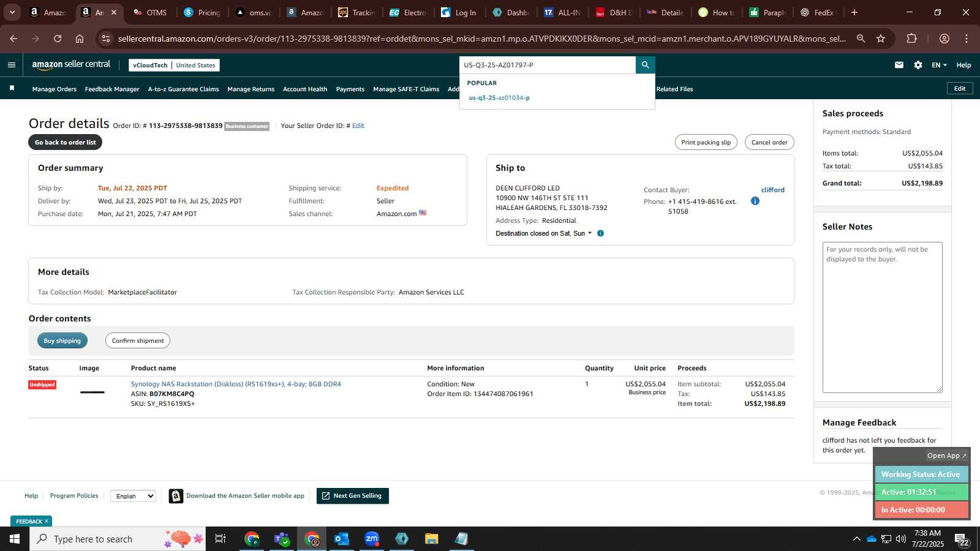Click the browser zoom magnifier icon

(861, 39)
